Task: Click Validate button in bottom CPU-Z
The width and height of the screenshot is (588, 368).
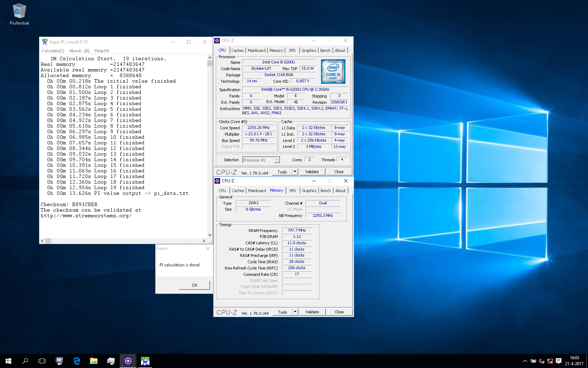Action: click(x=312, y=312)
